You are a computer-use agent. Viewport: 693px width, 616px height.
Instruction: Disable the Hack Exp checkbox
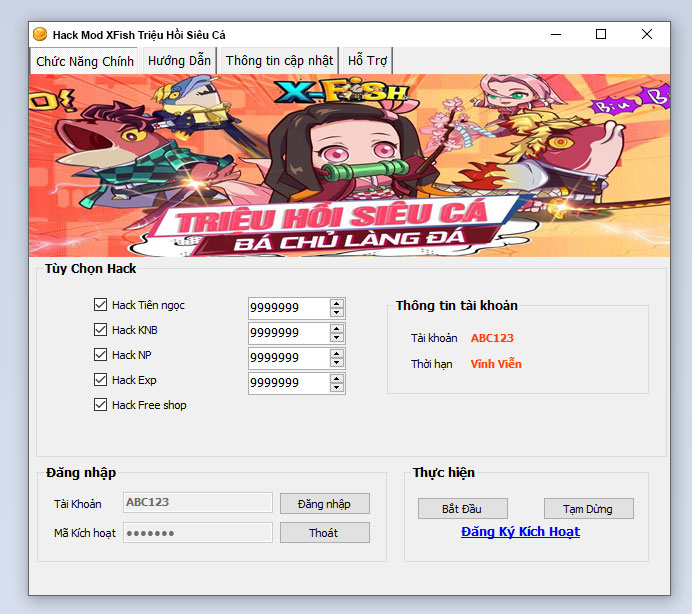(x=100, y=380)
